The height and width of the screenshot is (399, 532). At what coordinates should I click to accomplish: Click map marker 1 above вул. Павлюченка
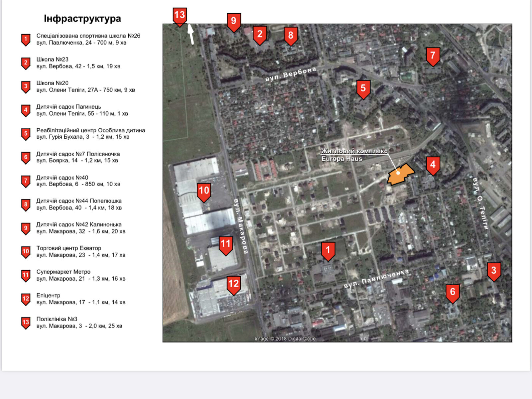pos(328,251)
